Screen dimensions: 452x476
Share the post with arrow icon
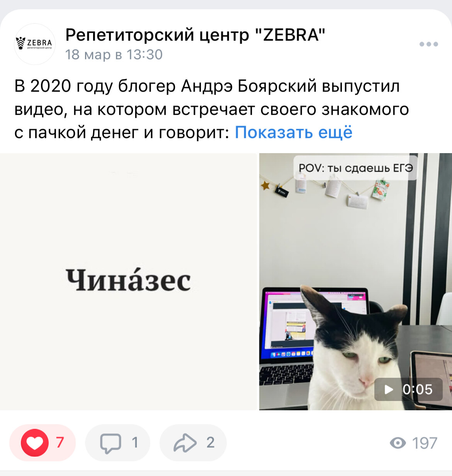tap(185, 443)
